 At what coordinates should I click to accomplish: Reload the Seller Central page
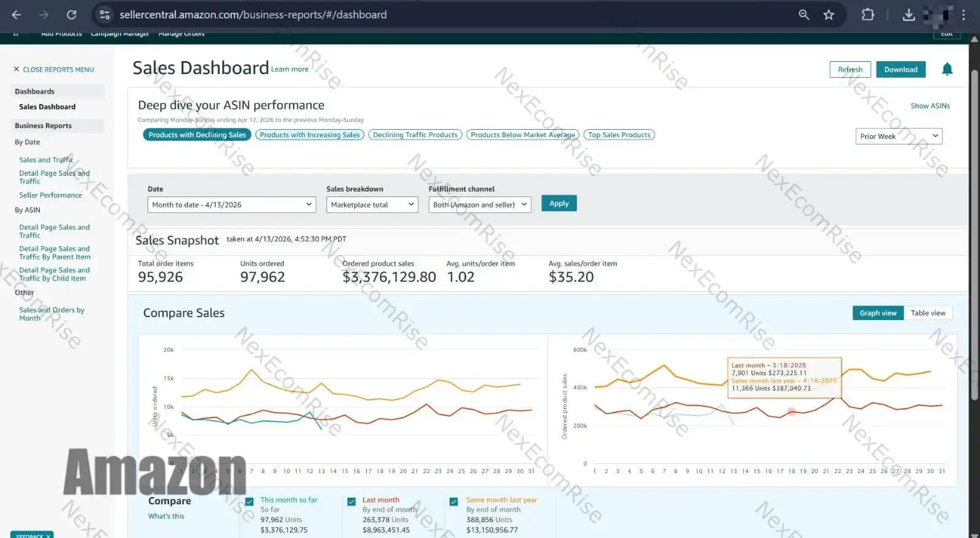coord(72,15)
